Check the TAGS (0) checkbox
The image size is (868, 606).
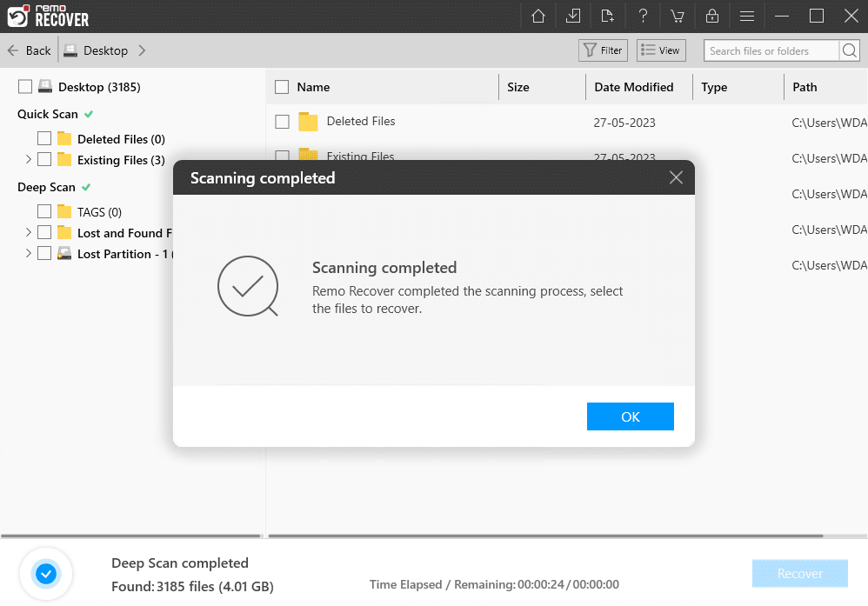point(44,211)
